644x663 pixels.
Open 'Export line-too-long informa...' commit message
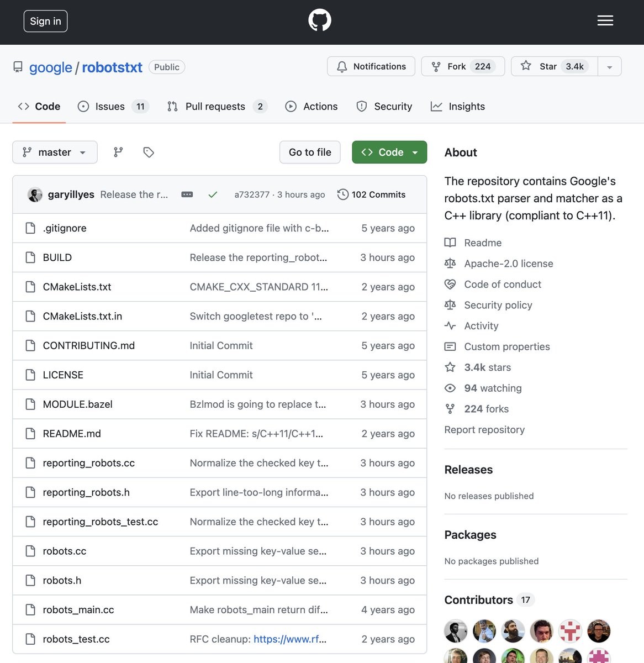click(259, 492)
